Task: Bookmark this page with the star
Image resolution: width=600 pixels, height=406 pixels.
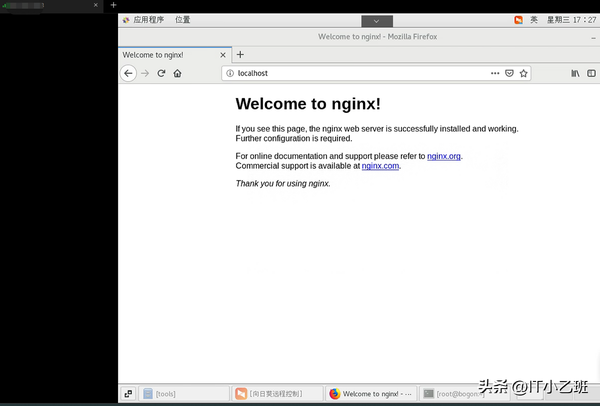Action: (x=524, y=73)
